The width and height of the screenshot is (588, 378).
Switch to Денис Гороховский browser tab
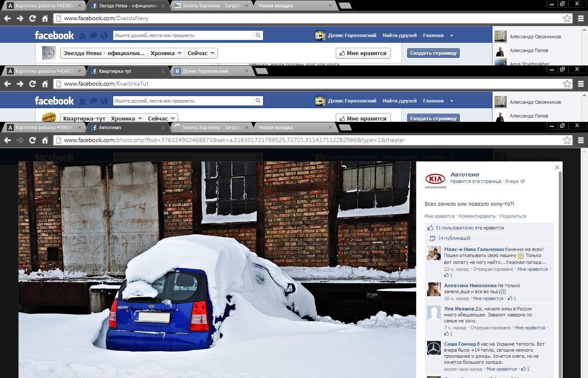coord(211,71)
